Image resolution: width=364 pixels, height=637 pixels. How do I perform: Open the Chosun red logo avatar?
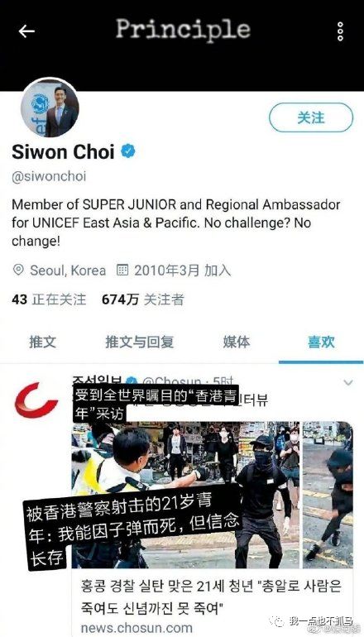pos(36,400)
